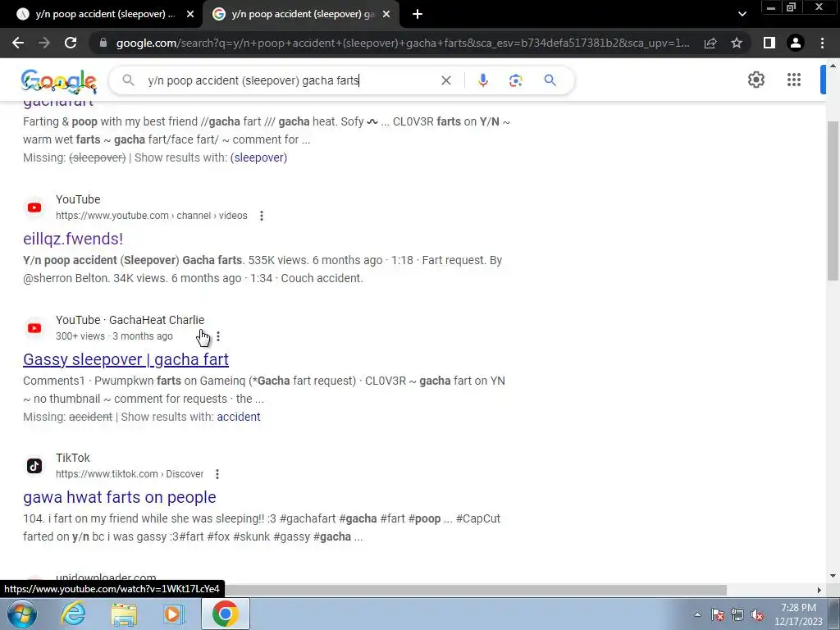Expand the tab search dropdown arrow
The height and width of the screenshot is (630, 840).
point(742,15)
